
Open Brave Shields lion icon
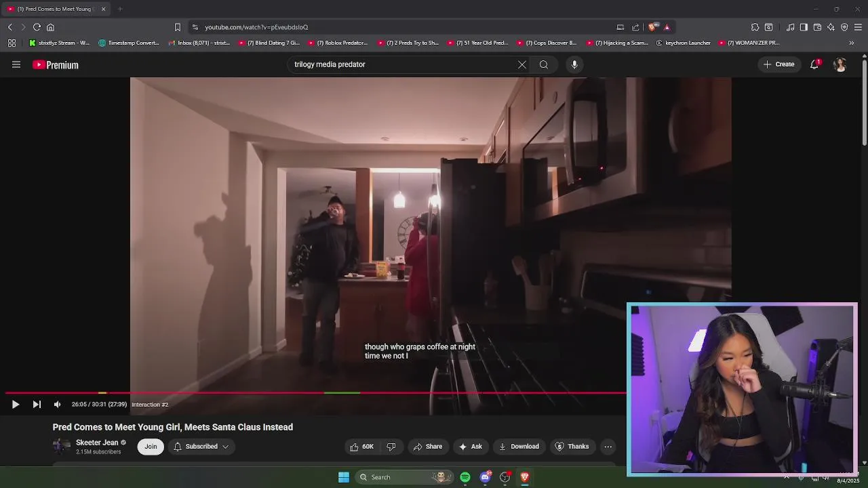pyautogui.click(x=652, y=27)
